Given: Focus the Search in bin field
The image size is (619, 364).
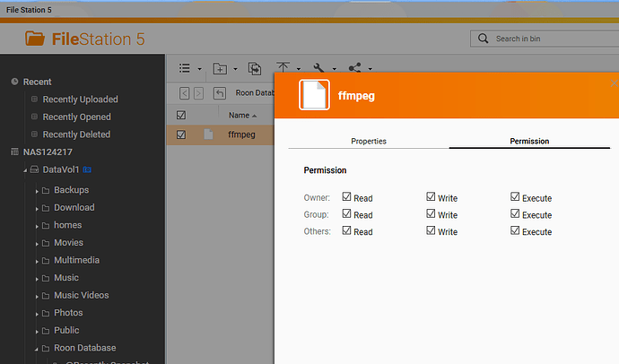Looking at the screenshot, I should 545,39.
